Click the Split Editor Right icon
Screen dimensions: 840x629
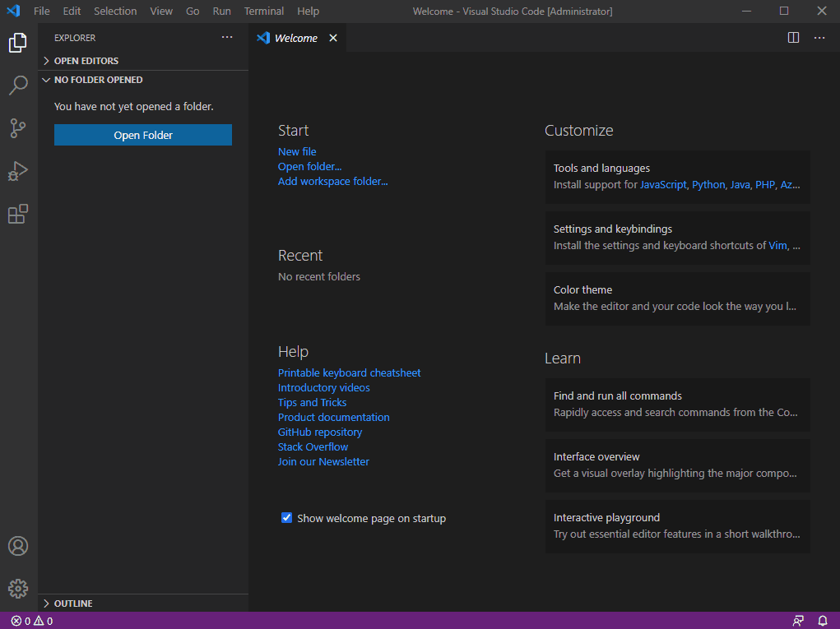pyautogui.click(x=793, y=38)
